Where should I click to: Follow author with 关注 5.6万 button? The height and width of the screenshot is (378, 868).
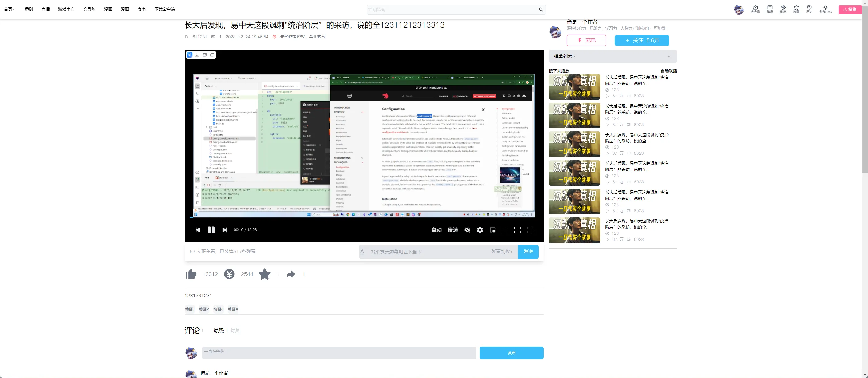coord(641,40)
